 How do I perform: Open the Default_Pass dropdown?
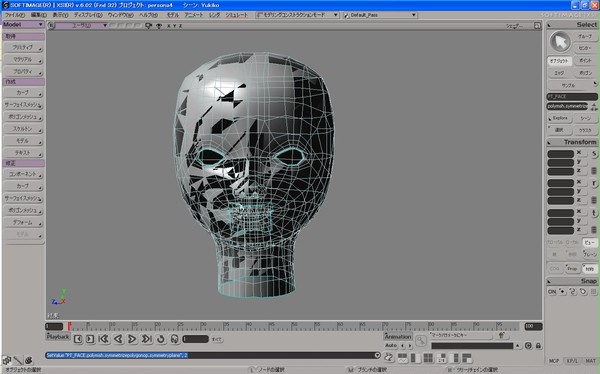[380, 15]
